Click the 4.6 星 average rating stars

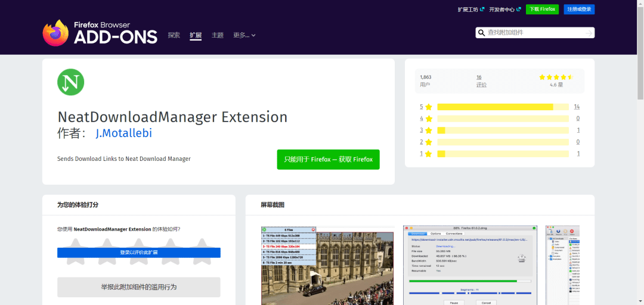pyautogui.click(x=556, y=77)
